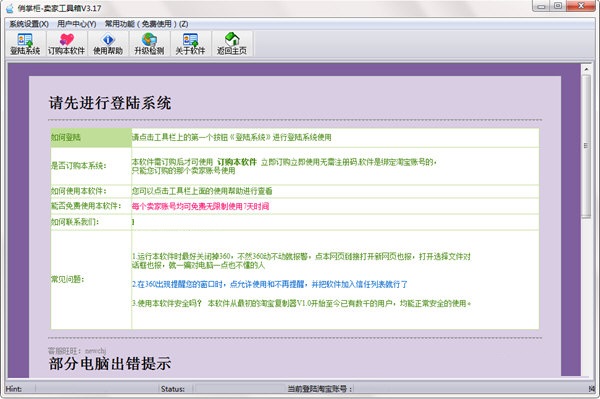
Task: Open the 常用功能（免费使用）(Z) menu
Action: pos(147,24)
